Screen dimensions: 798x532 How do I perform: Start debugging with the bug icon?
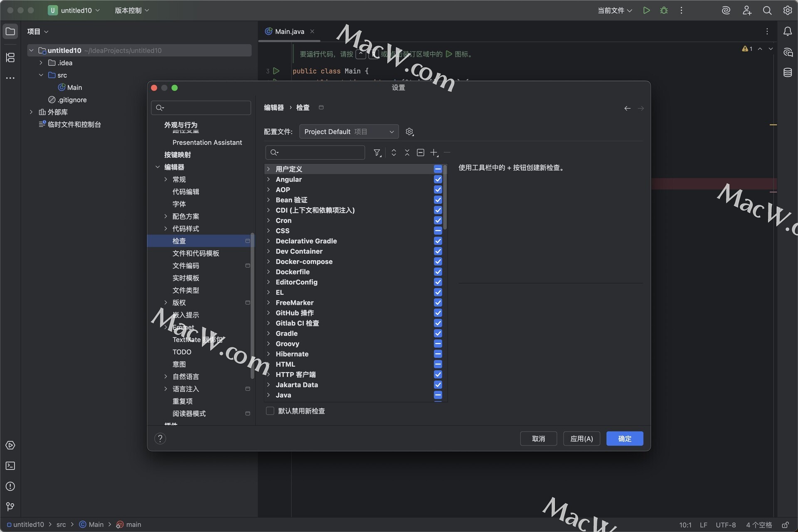[x=664, y=10]
